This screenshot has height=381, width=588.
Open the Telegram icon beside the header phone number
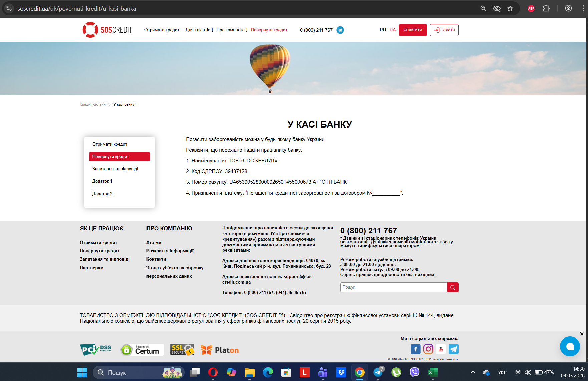340,30
